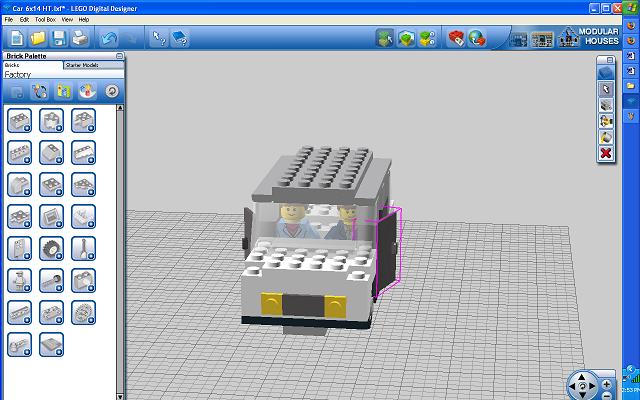
Task: Expand the minifigure category
Action: tap(19, 281)
